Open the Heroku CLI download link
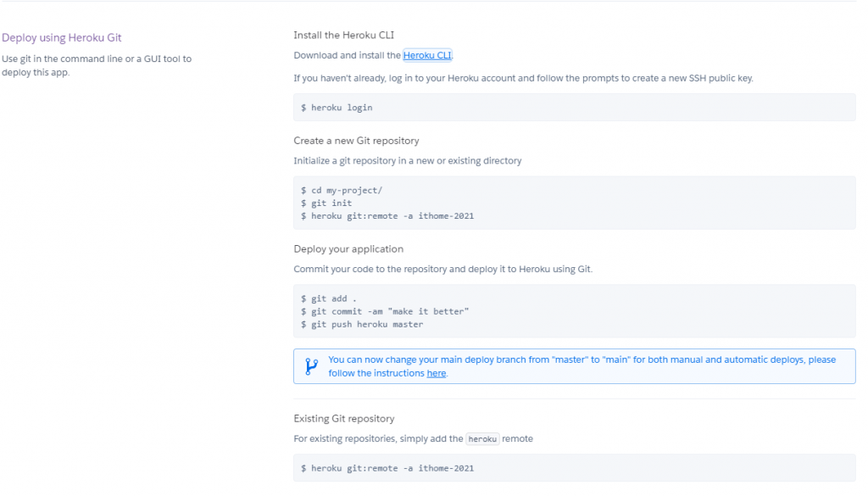This screenshot has height=496, width=868. [427, 56]
